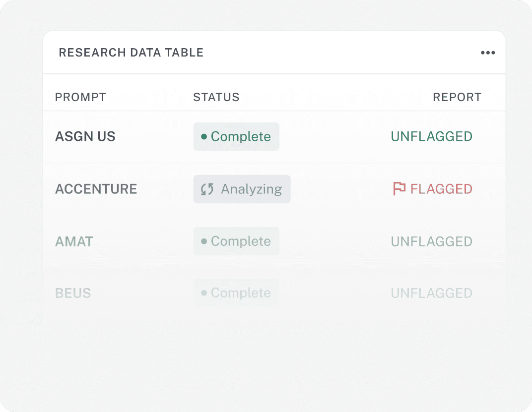The width and height of the screenshot is (532, 412).
Task: Click the Analyzing refresh arrows icon
Action: coord(207,189)
